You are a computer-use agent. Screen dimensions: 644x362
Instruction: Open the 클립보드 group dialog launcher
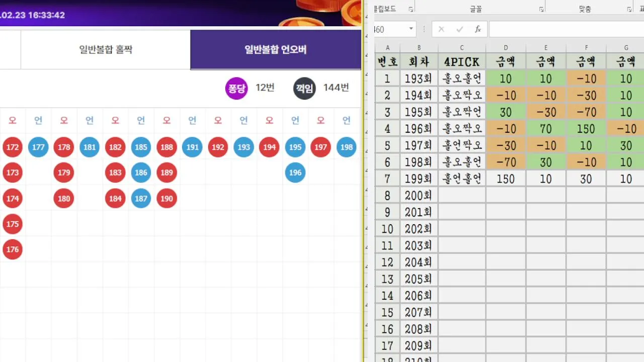coord(411,10)
